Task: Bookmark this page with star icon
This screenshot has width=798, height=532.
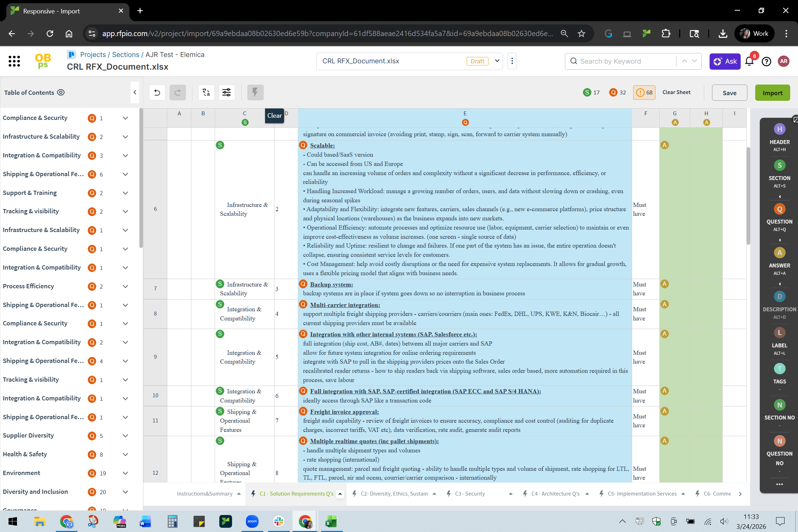Action: [582, 34]
